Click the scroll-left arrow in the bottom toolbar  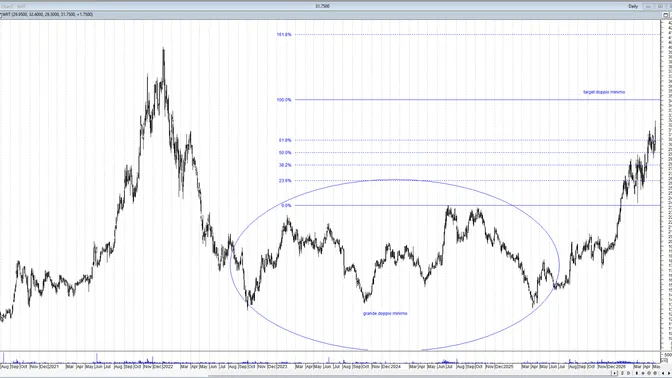pyautogui.click(x=663, y=373)
